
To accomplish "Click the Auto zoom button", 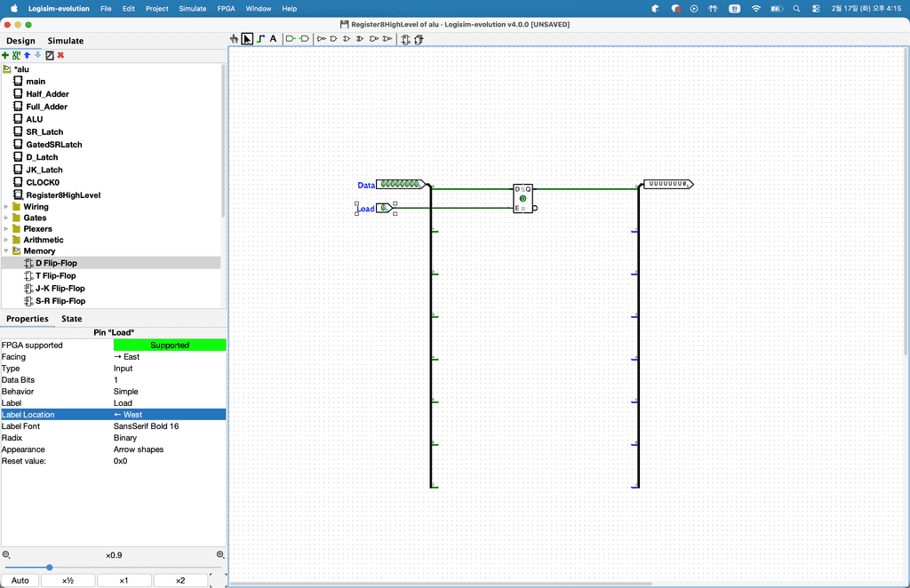I will point(20,581).
